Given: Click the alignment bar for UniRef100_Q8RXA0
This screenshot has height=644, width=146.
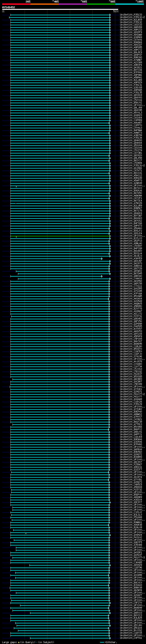Looking at the screenshot, I should 56,276.
